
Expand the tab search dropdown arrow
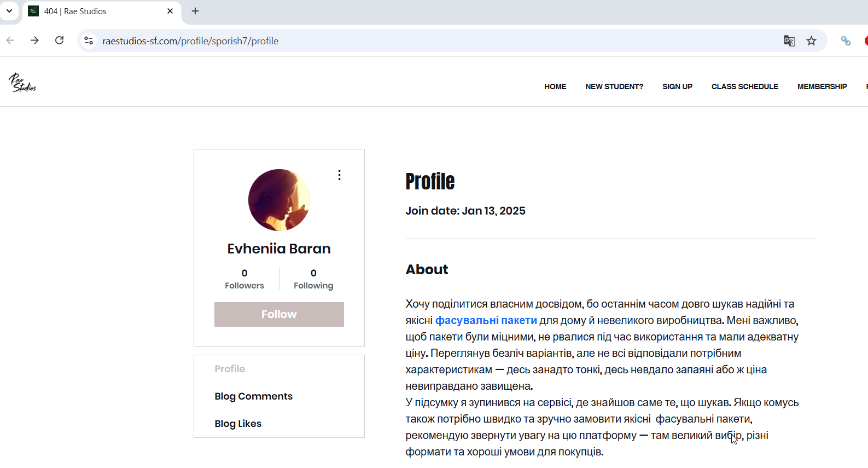(x=9, y=11)
